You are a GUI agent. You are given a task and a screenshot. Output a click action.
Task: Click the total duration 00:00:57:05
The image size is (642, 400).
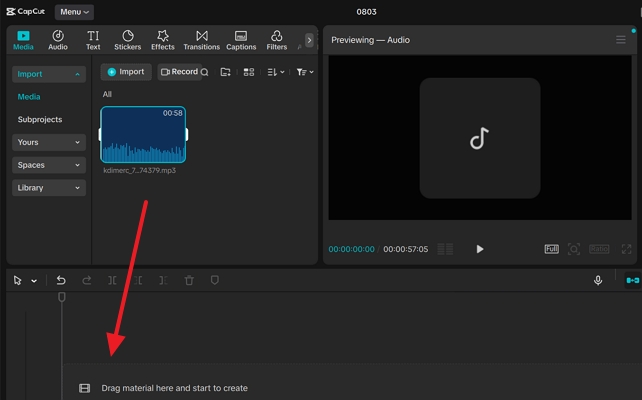click(x=406, y=249)
